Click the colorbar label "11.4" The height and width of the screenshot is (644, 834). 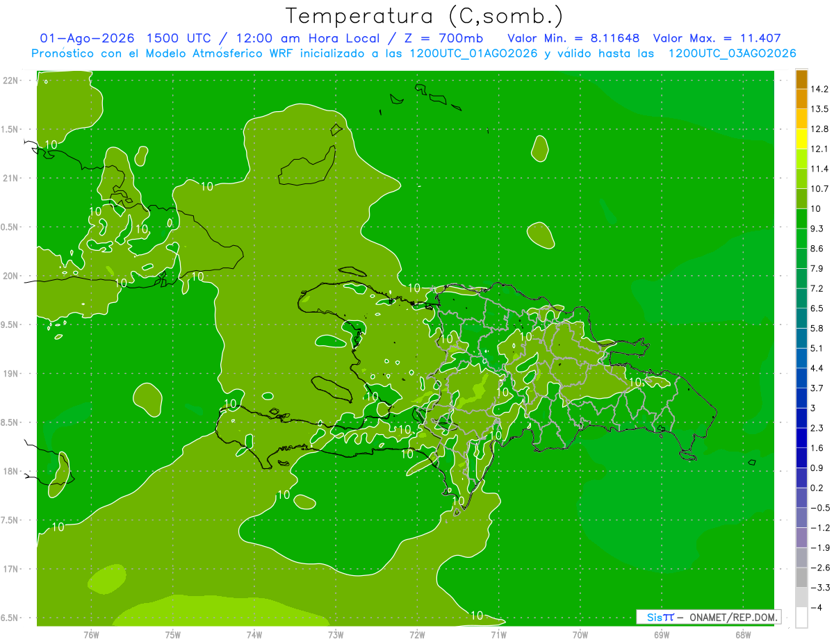click(x=819, y=169)
